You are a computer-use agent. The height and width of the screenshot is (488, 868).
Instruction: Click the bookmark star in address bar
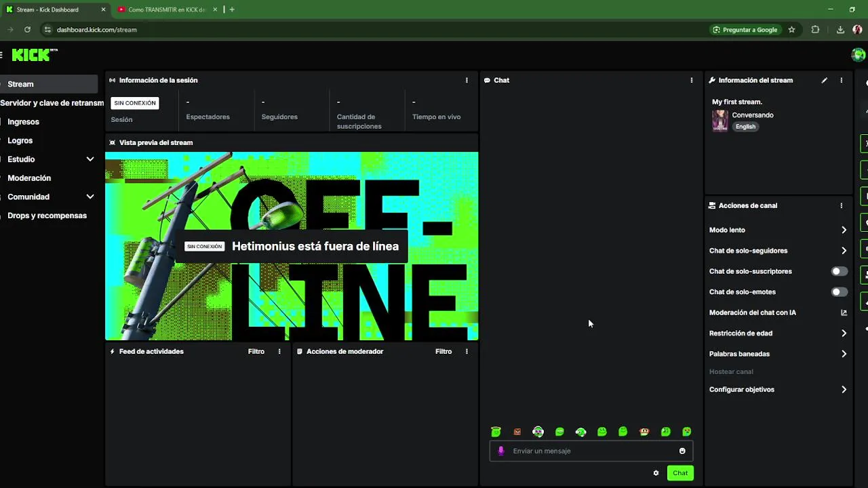coord(791,30)
